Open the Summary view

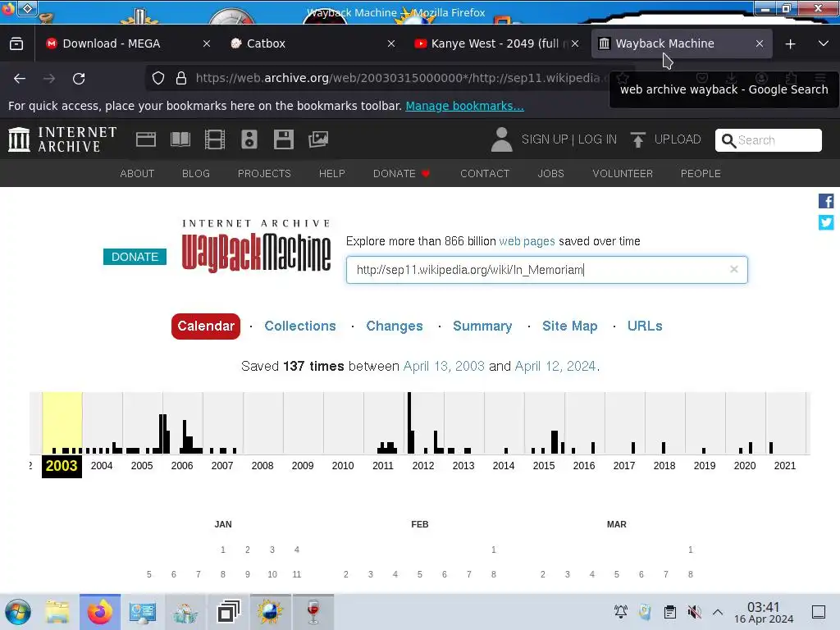pos(482,326)
